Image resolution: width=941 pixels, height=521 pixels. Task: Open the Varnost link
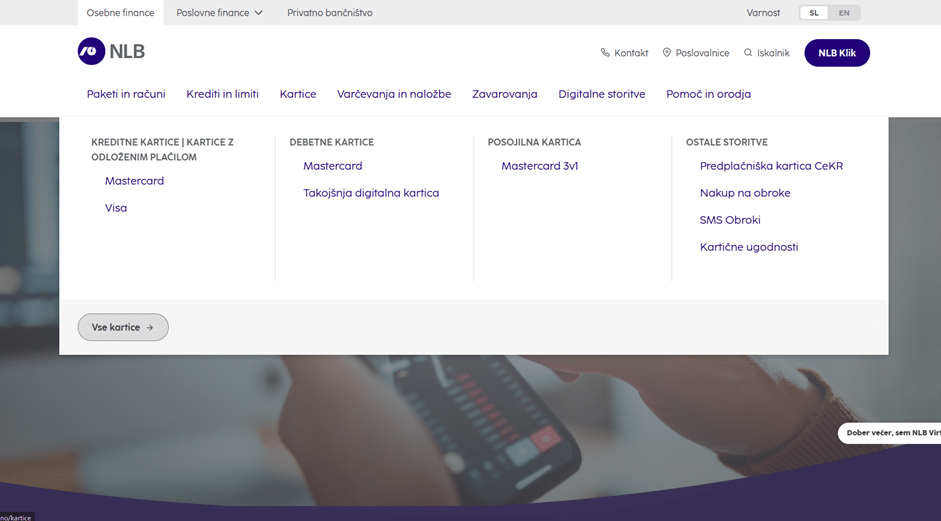click(763, 13)
